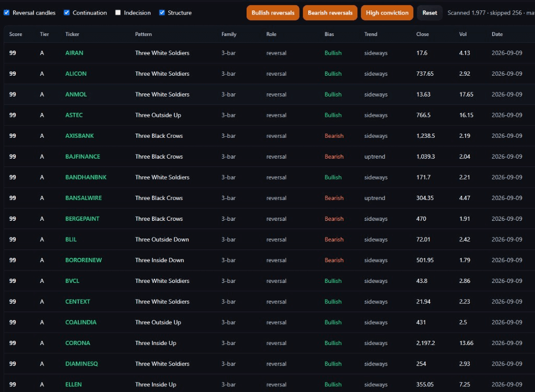Click the volume value 17.65
535x392 pixels.
[466, 94]
